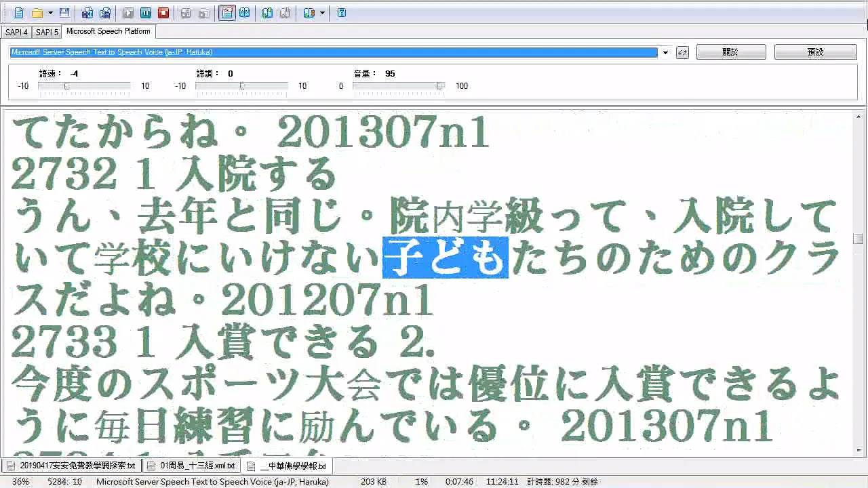868x488 pixels.
Task: Click the bookmarks book icon
Action: tap(309, 13)
